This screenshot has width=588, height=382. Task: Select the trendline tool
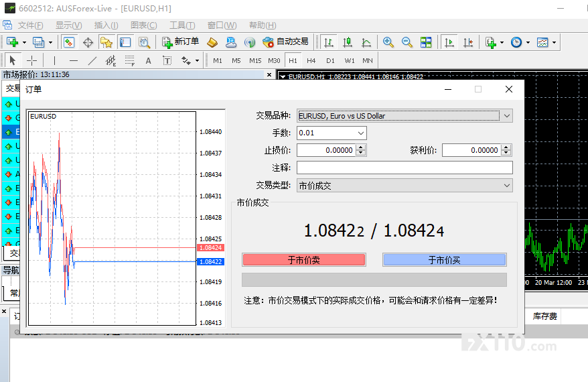pos(92,60)
